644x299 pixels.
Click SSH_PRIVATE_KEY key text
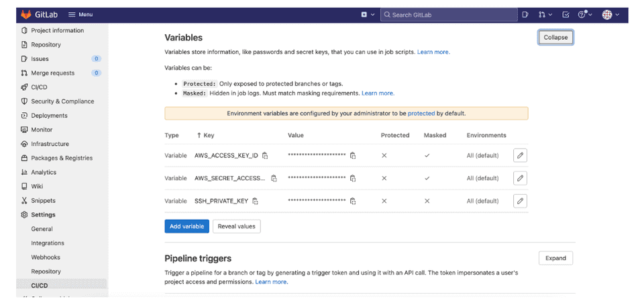[x=221, y=201]
